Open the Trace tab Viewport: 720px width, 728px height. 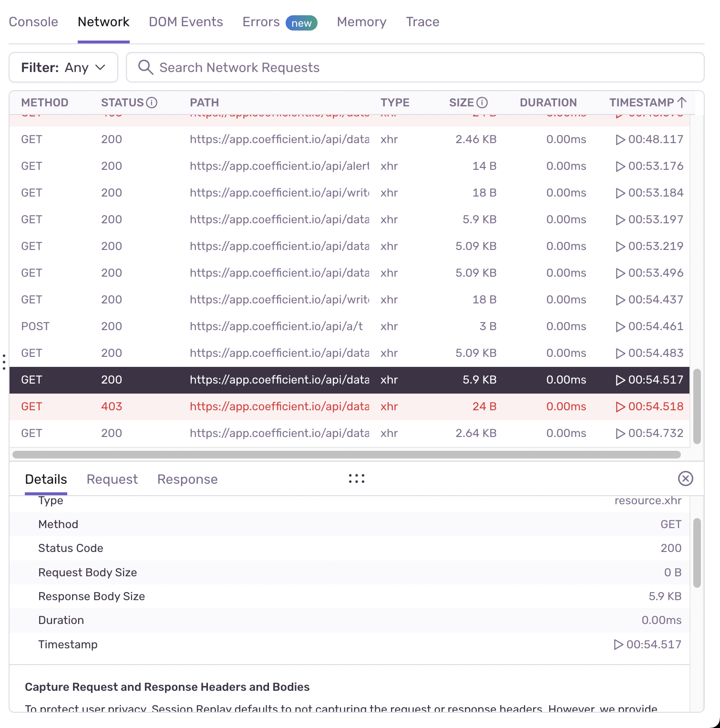point(422,21)
